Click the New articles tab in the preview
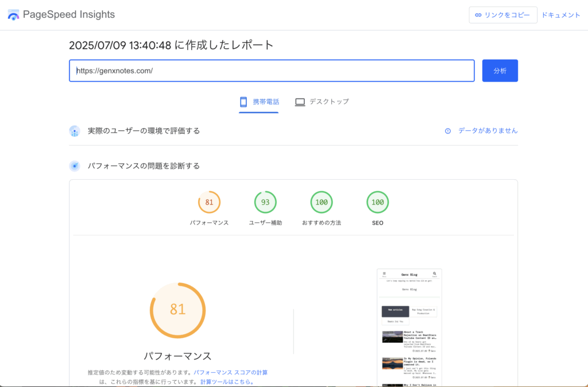Screen dimensions: 588x387 (395, 311)
